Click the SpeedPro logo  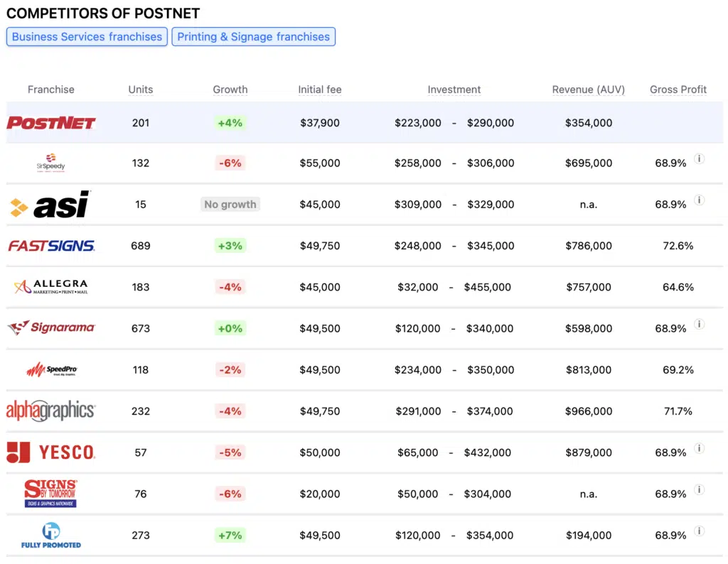pyautogui.click(x=50, y=369)
